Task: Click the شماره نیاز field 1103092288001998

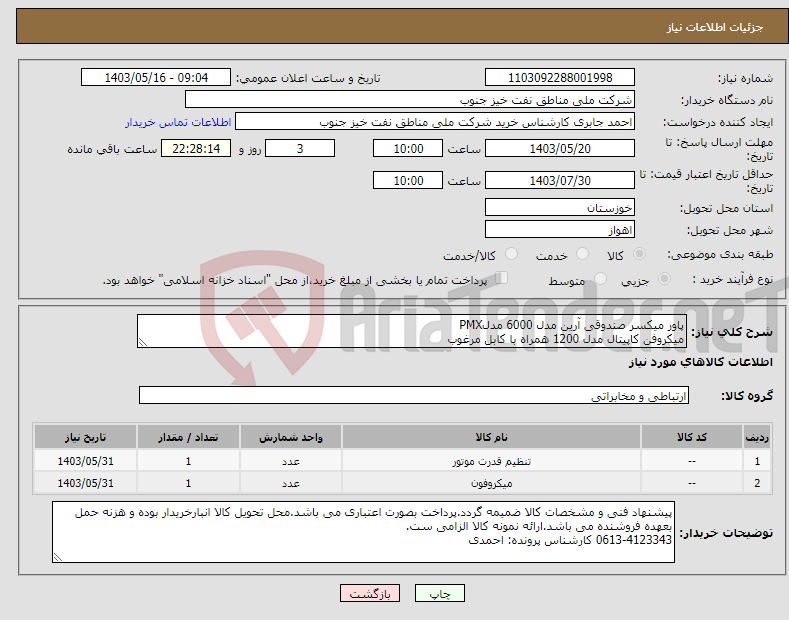Action: coord(560,78)
